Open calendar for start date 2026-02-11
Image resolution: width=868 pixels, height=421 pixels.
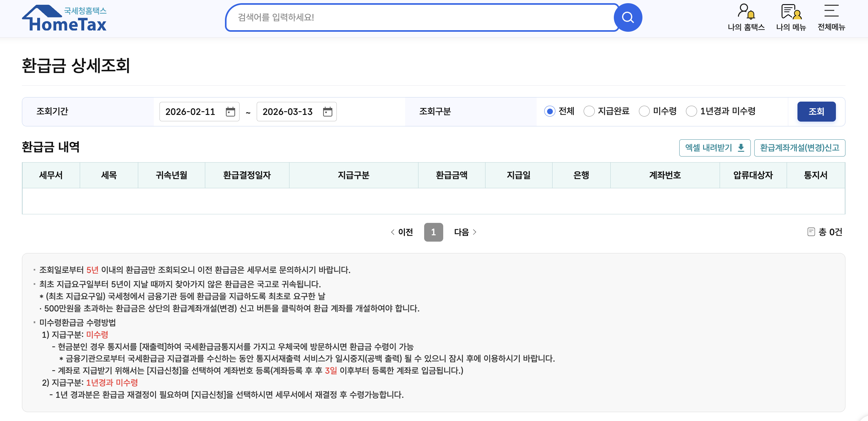coord(230,111)
